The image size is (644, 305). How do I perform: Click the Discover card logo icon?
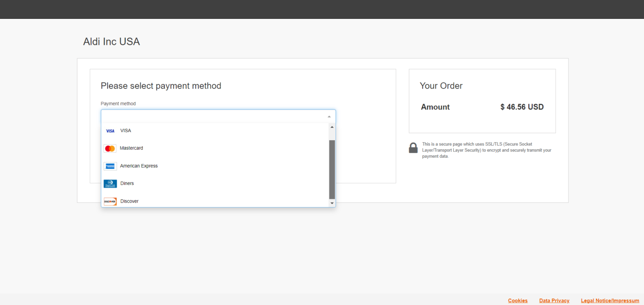coord(110,201)
